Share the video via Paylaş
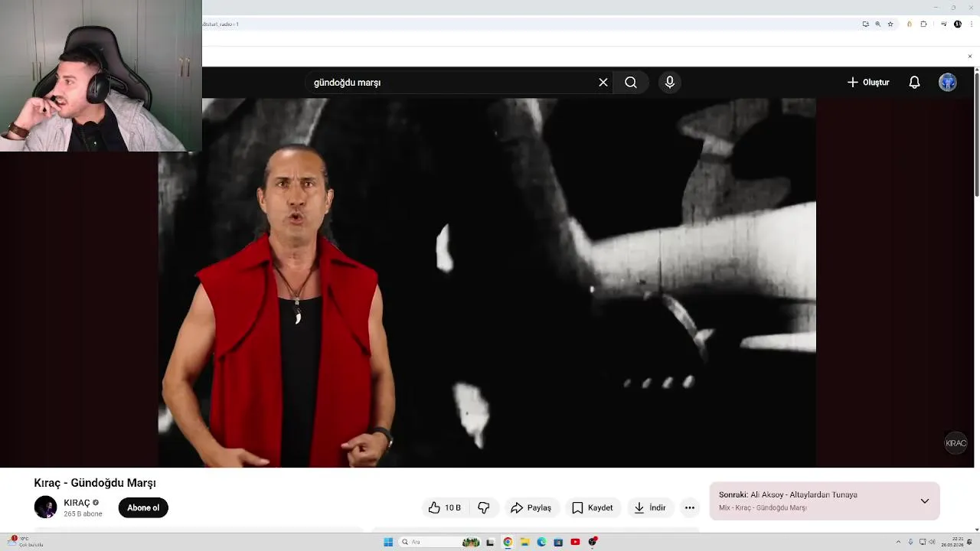Viewport: 980px width, 551px height. (531, 507)
